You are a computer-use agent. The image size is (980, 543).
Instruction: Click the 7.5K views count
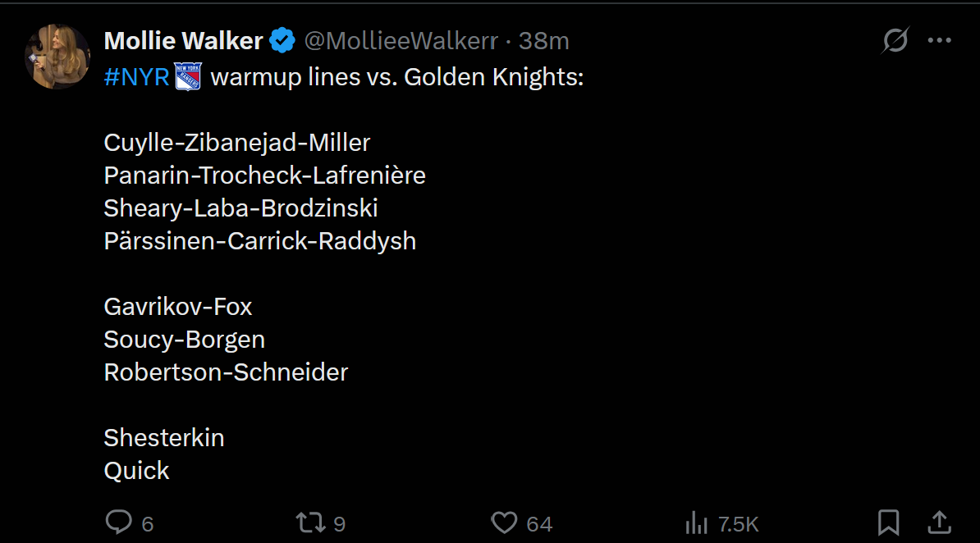pyautogui.click(x=738, y=524)
